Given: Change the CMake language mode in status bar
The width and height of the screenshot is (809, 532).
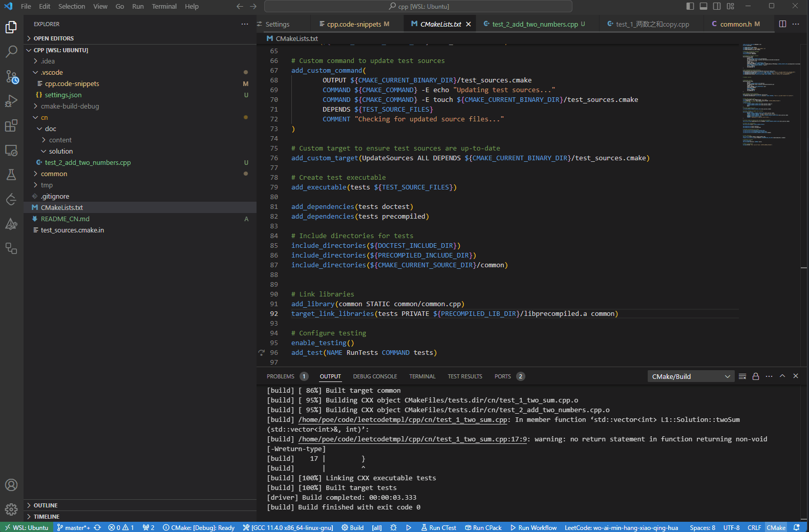Looking at the screenshot, I should pyautogui.click(x=776, y=527).
